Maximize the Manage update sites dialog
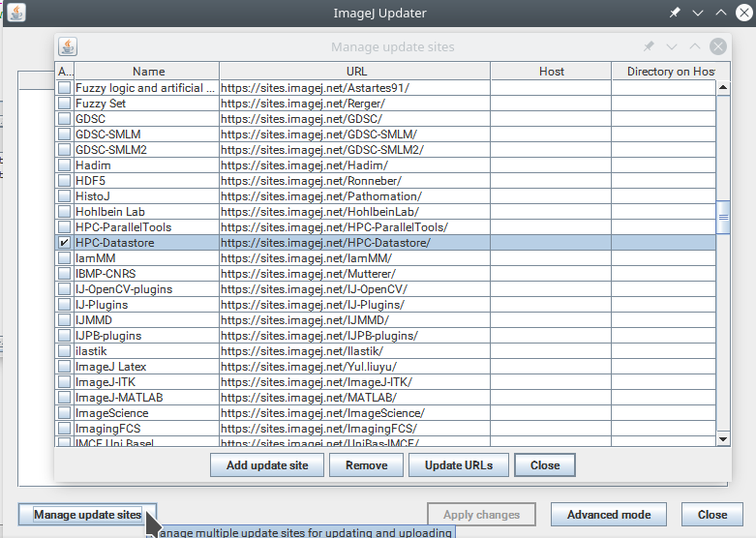This screenshot has width=756, height=538. 695,46
